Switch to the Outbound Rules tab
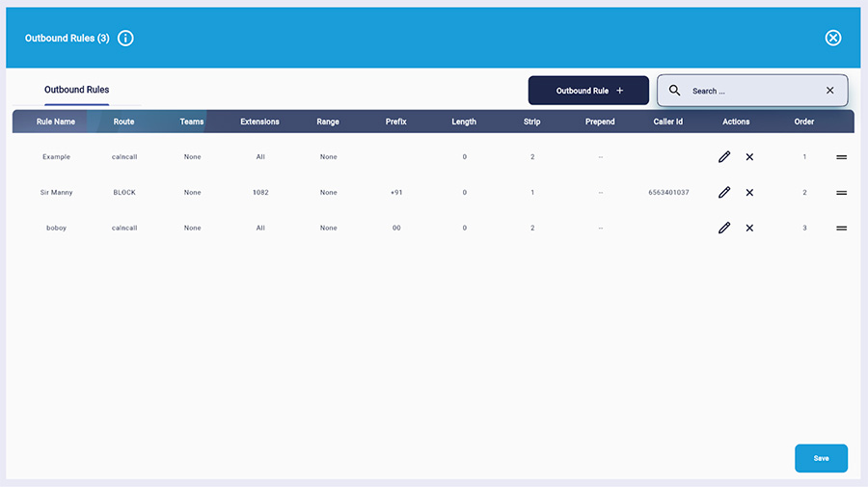The width and height of the screenshot is (868, 487). (76, 90)
